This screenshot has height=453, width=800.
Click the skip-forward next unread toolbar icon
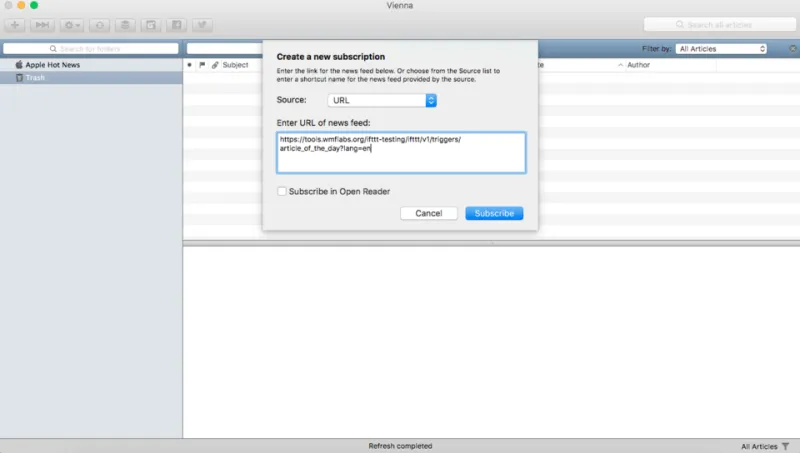point(42,25)
